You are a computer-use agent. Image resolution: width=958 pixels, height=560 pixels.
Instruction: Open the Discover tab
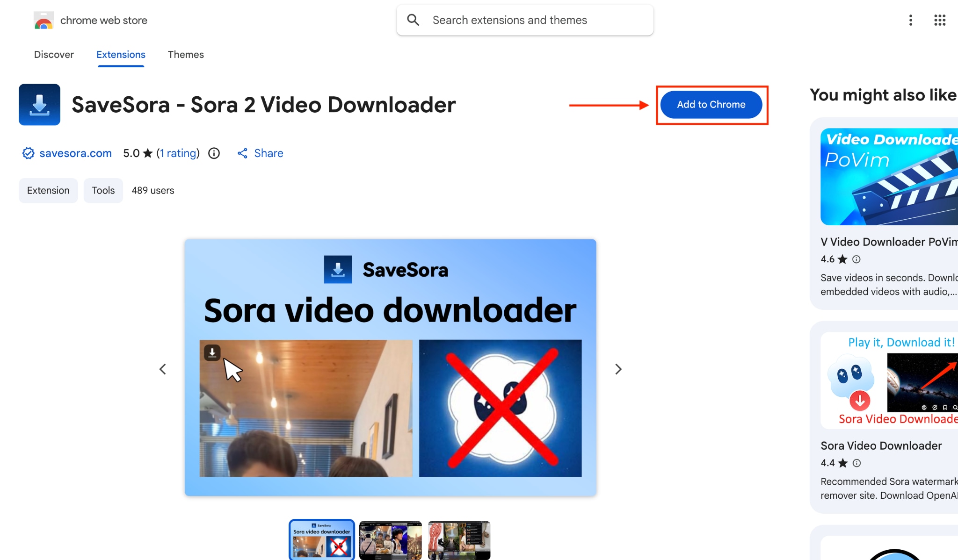click(x=54, y=55)
